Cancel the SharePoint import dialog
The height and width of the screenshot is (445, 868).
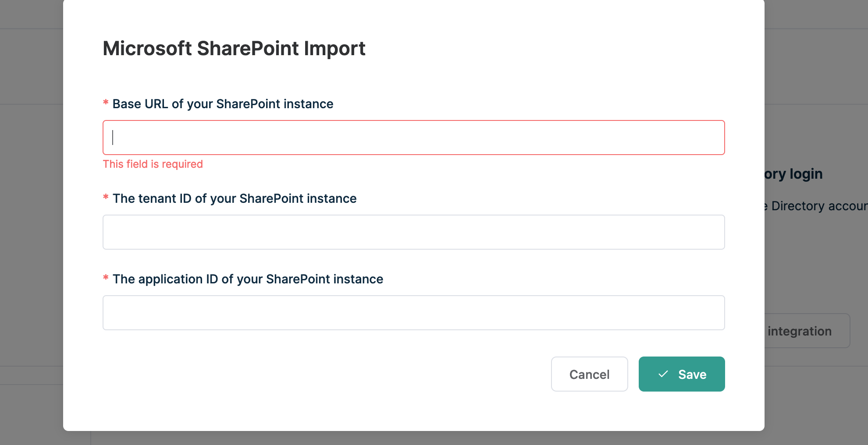589,374
